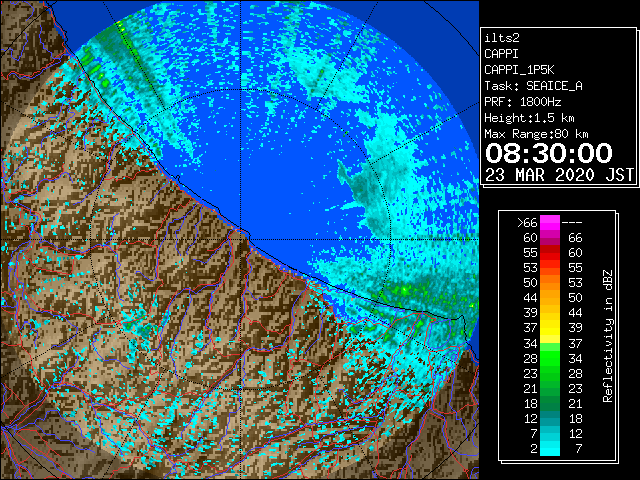Pick the magenta >66 dBZ color band
640x480 pixels.
point(550,223)
